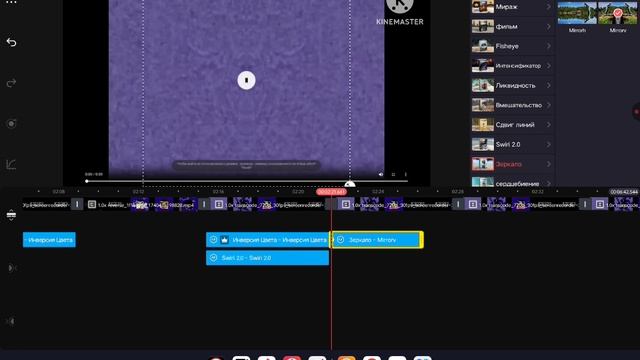Open transition before the .mp4 clip

[x=77, y=204]
